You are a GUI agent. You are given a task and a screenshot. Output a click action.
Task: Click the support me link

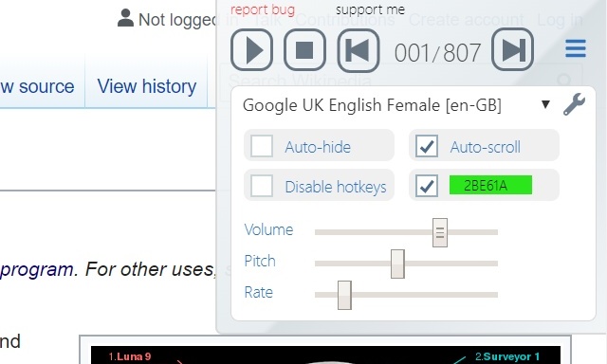click(x=371, y=9)
